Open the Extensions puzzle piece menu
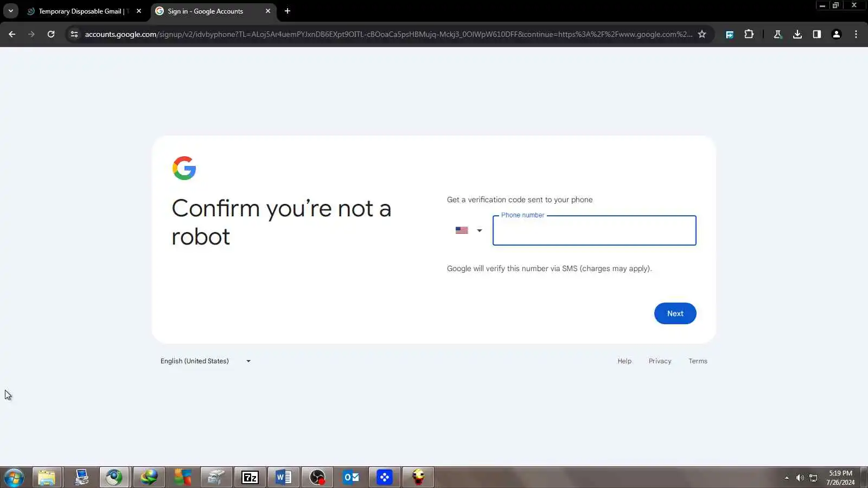Screen dimensions: 868x488 coord(749,34)
